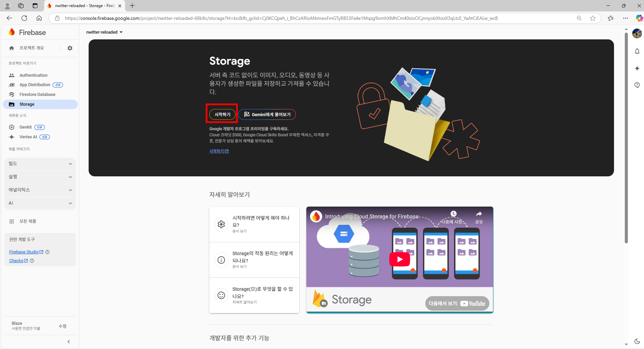Click help icon beside Firebase Studio

pyautogui.click(x=48, y=252)
